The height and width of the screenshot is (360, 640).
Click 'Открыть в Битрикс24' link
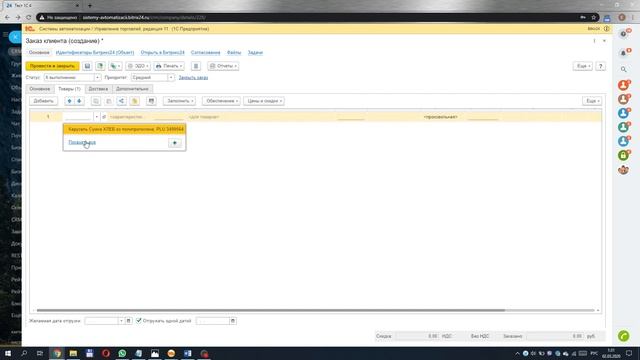(x=162, y=53)
